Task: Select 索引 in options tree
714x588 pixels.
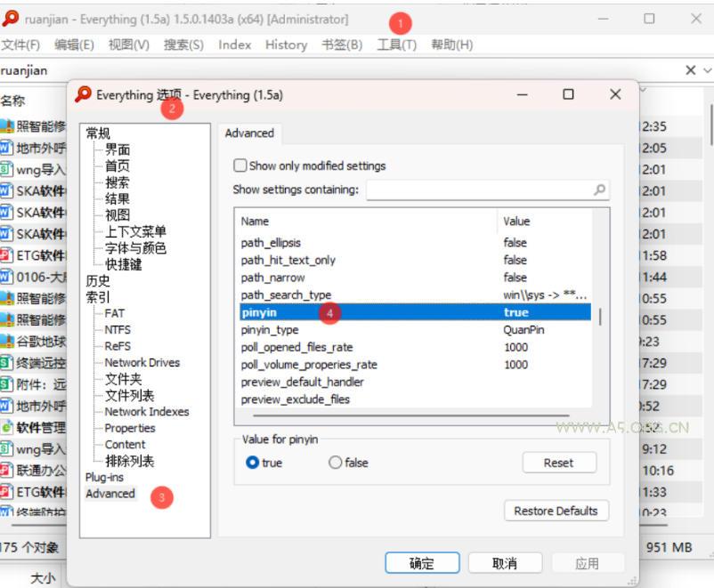Action: point(98,297)
